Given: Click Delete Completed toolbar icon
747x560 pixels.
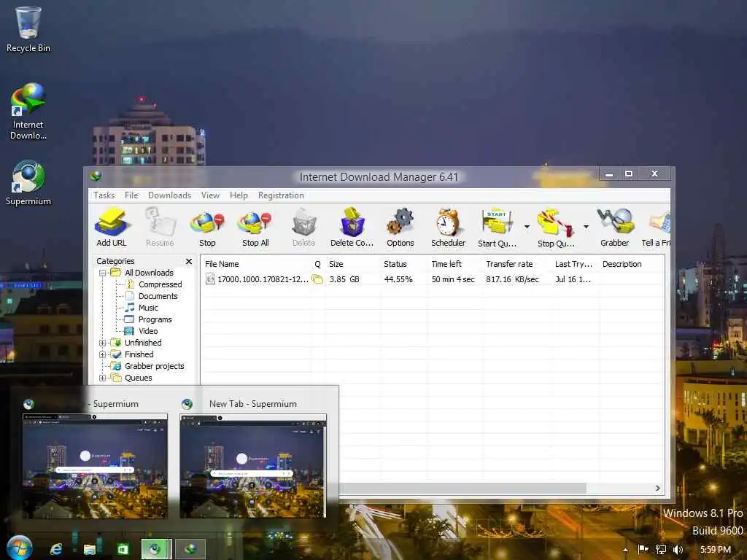Looking at the screenshot, I should point(352,227).
